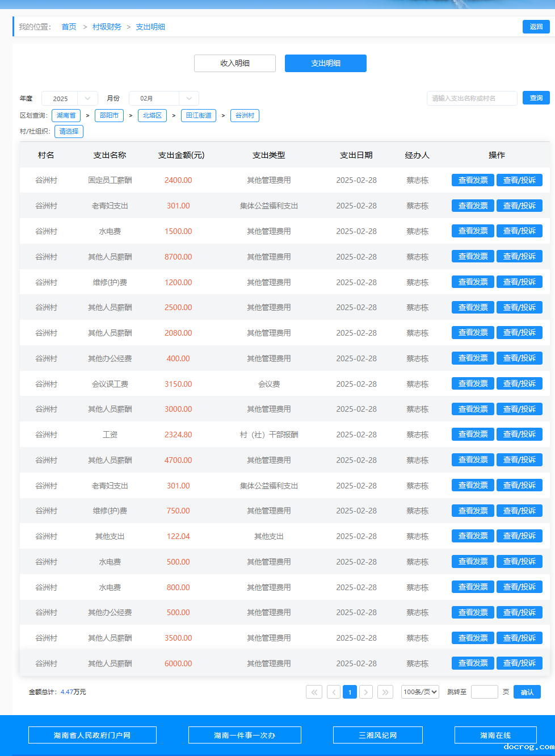Click the 邵阳市 region tag
Viewport: 555px width, 756px height.
(x=109, y=115)
